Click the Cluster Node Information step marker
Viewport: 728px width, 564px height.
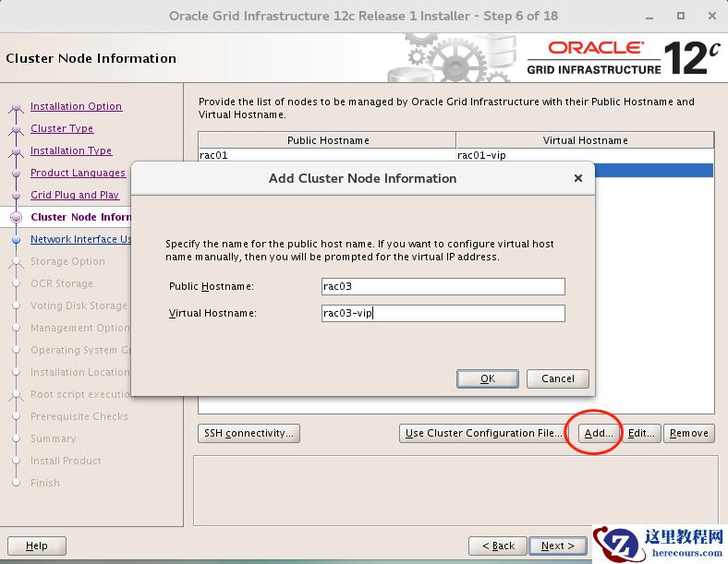click(17, 217)
